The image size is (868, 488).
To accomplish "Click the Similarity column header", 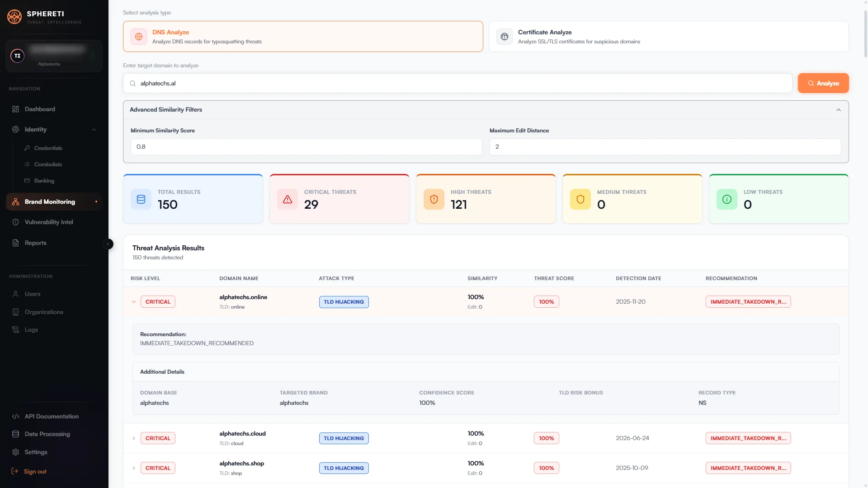I will pos(482,278).
